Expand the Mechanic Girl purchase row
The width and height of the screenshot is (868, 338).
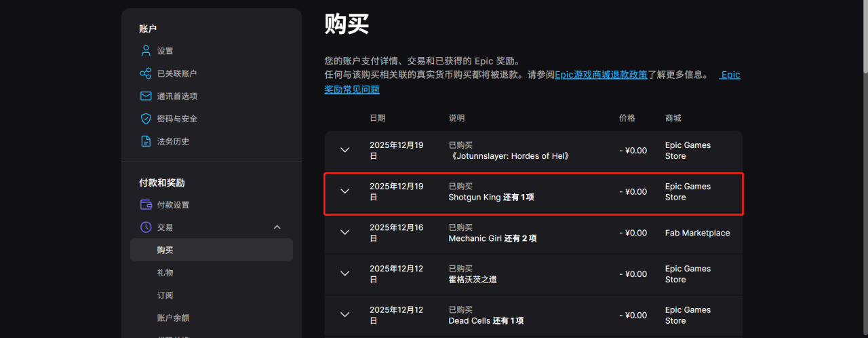click(x=344, y=233)
